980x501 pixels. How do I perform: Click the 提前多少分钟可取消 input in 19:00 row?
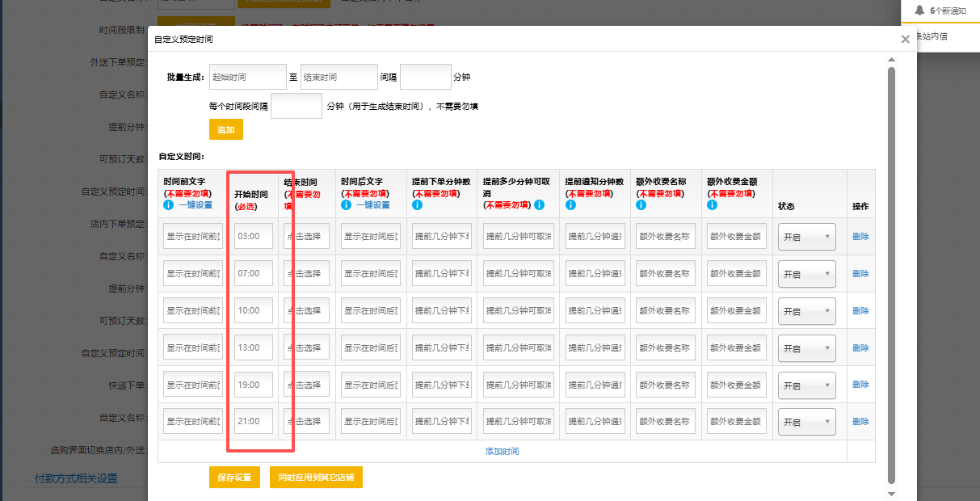[519, 385]
